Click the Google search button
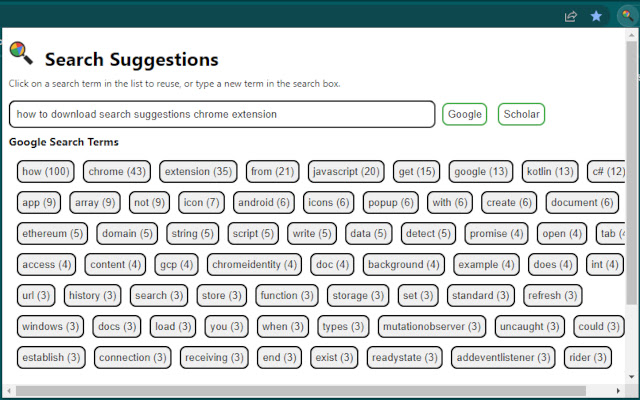The height and width of the screenshot is (400, 640). tap(464, 114)
